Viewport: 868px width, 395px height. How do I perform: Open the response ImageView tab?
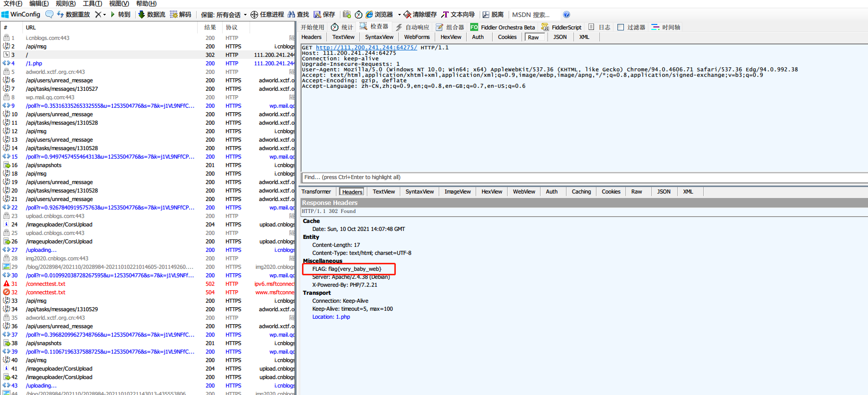(458, 192)
